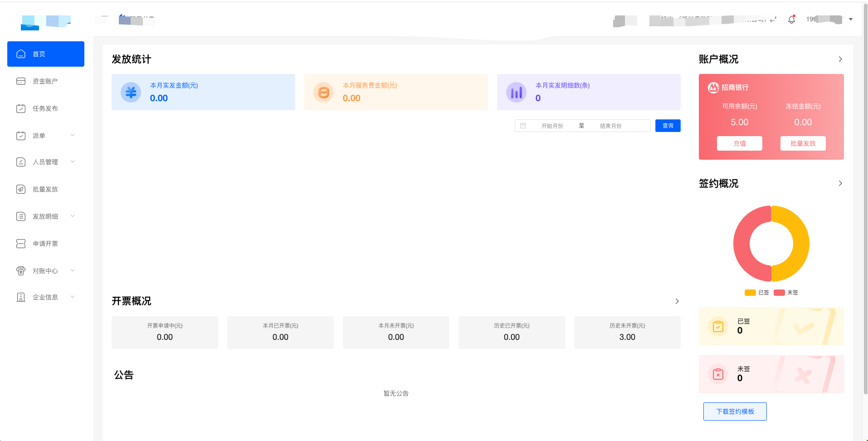Click the 发放明细 list icon
This screenshot has height=441, width=868.
21,216
